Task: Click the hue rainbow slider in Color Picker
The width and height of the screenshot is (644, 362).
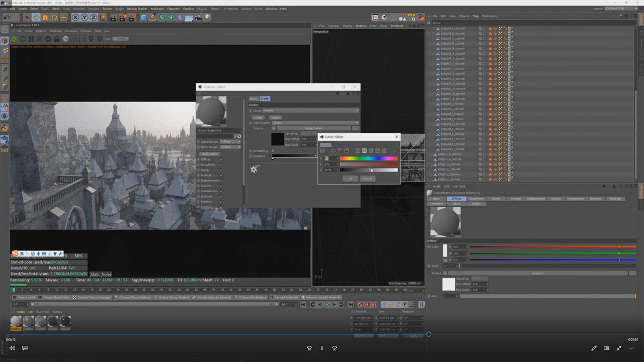Action: click(369, 158)
